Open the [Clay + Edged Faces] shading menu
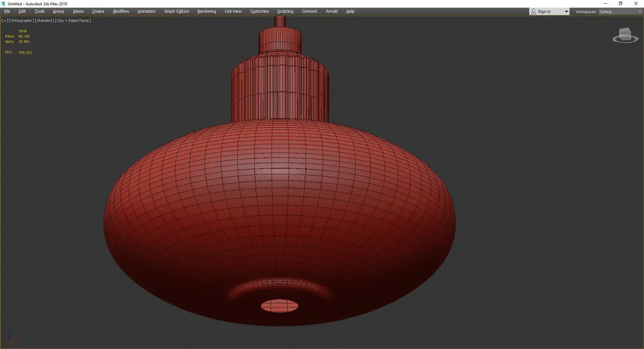 click(73, 20)
